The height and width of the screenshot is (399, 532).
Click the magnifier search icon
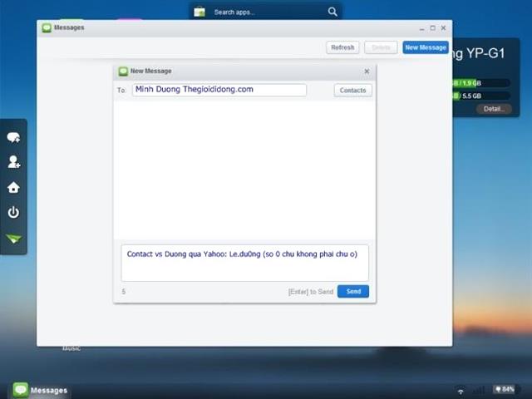[332, 12]
